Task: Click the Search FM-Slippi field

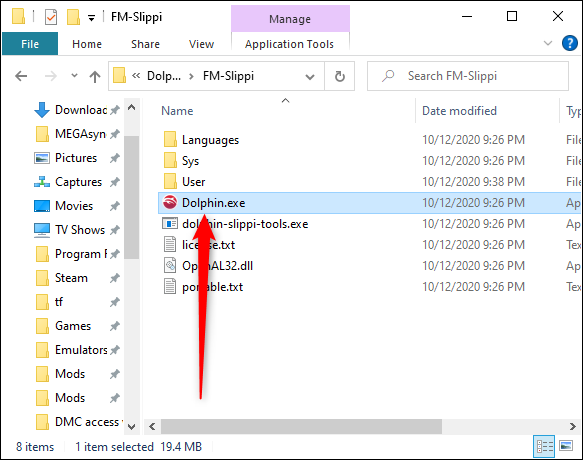Action: click(x=468, y=76)
